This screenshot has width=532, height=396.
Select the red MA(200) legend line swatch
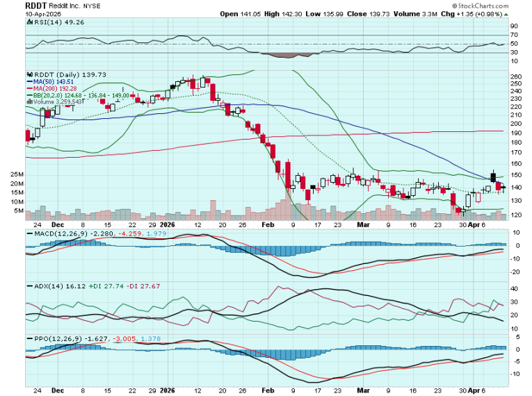pos(29,88)
